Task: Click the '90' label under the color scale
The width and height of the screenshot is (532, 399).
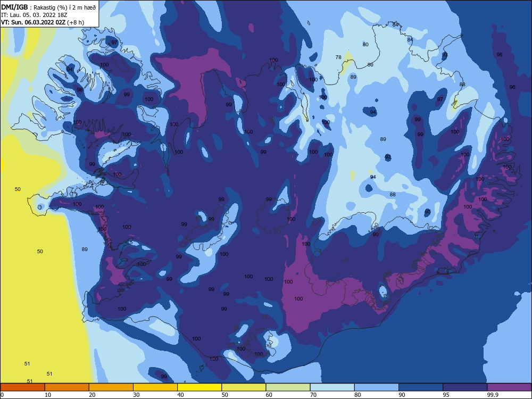Action: point(402,395)
